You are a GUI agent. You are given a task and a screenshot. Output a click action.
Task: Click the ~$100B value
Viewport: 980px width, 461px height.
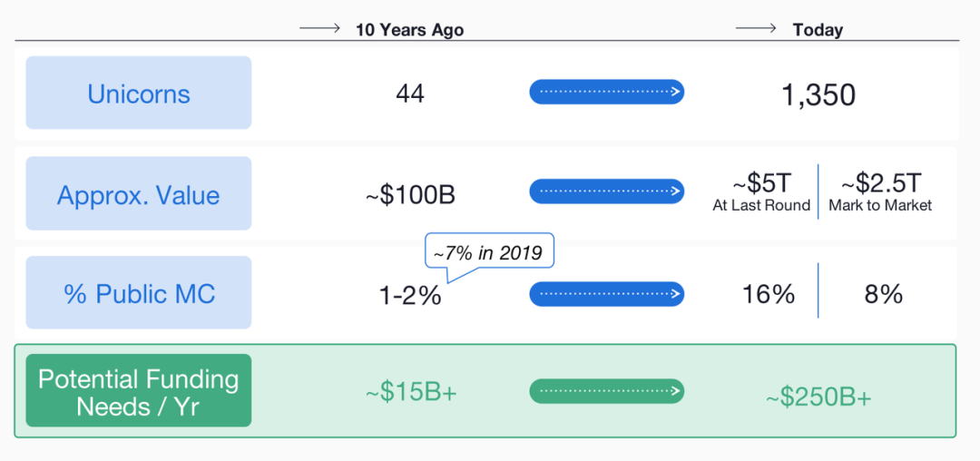click(410, 195)
